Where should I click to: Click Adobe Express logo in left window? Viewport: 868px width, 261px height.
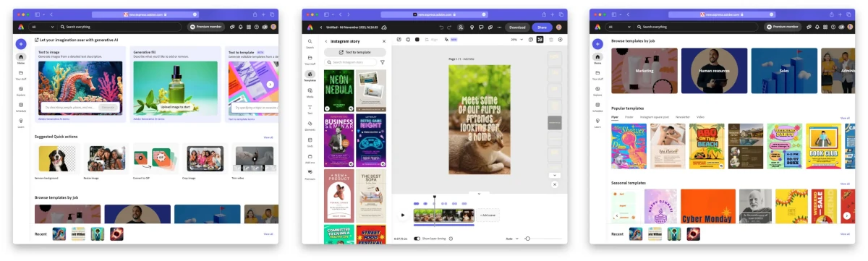[21, 27]
